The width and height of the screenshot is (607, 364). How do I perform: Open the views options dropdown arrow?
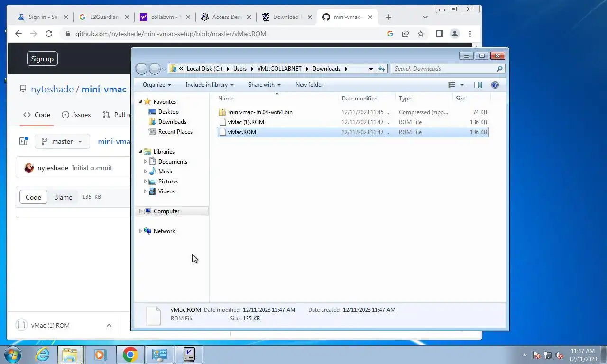point(462,85)
